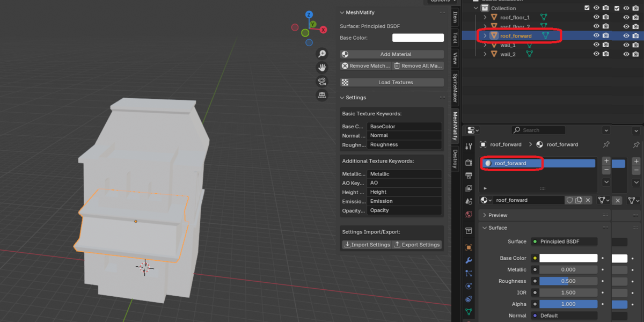Screen dimensions: 644x322
Task: Click the Alpha slider in Surface panel
Action: [x=568, y=304]
